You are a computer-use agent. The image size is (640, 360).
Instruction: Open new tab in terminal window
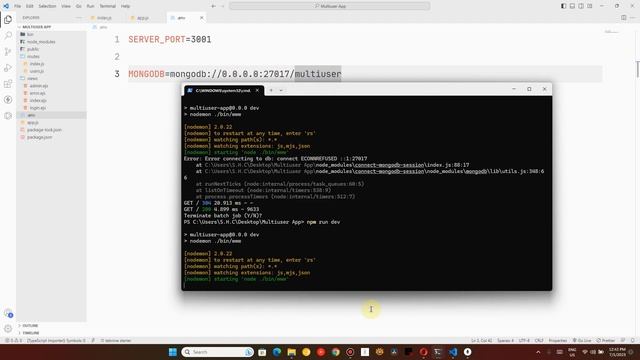coord(271,90)
